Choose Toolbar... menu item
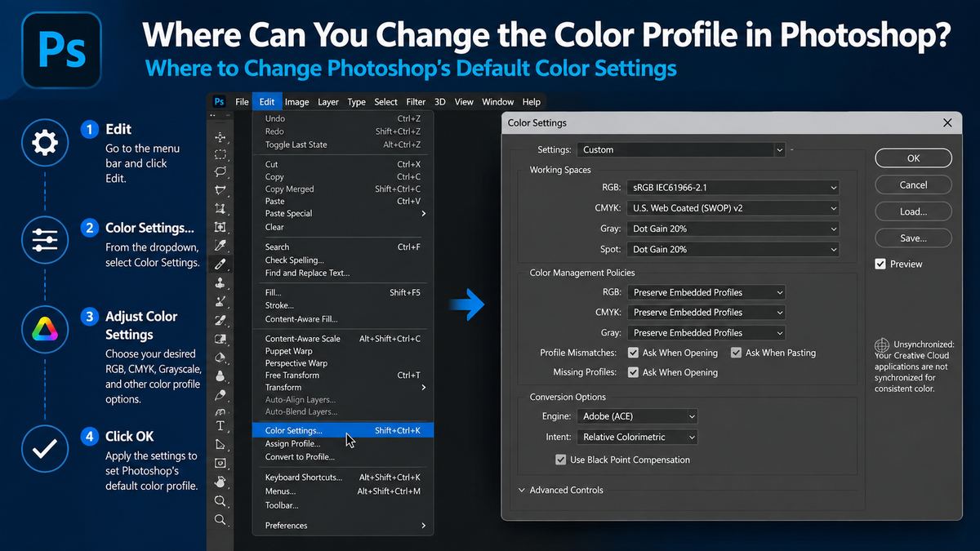The width and height of the screenshot is (980, 551). [x=344, y=505]
